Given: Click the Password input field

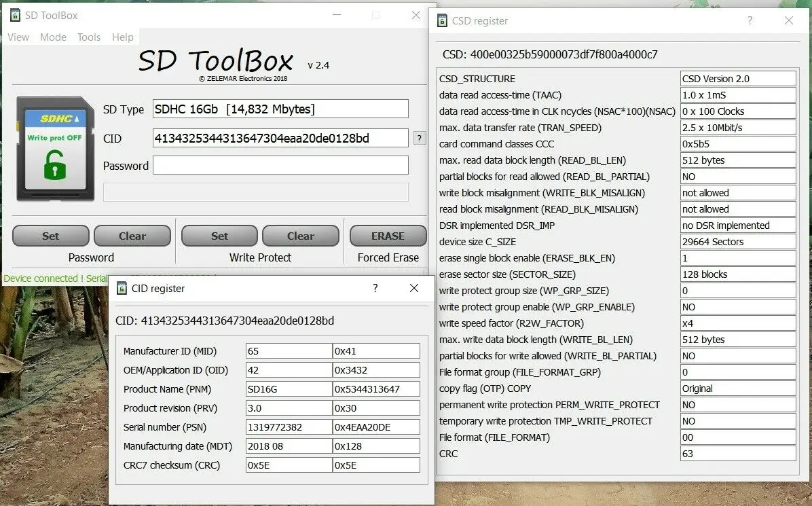Looking at the screenshot, I should 280,165.
